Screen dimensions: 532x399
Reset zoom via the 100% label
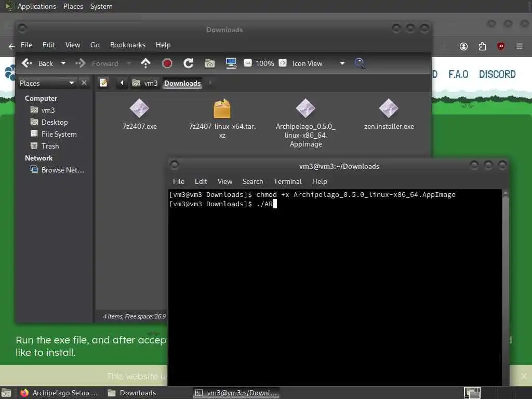(265, 63)
